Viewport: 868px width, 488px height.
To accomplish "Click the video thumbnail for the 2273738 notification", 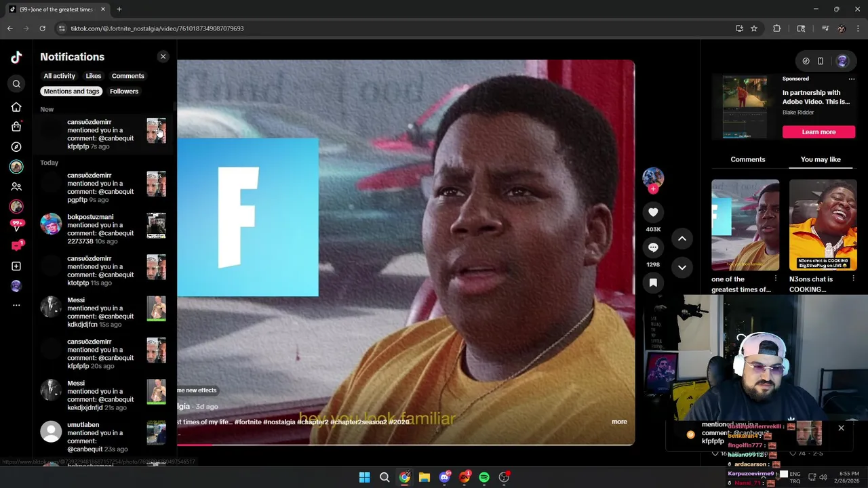I will point(156,226).
